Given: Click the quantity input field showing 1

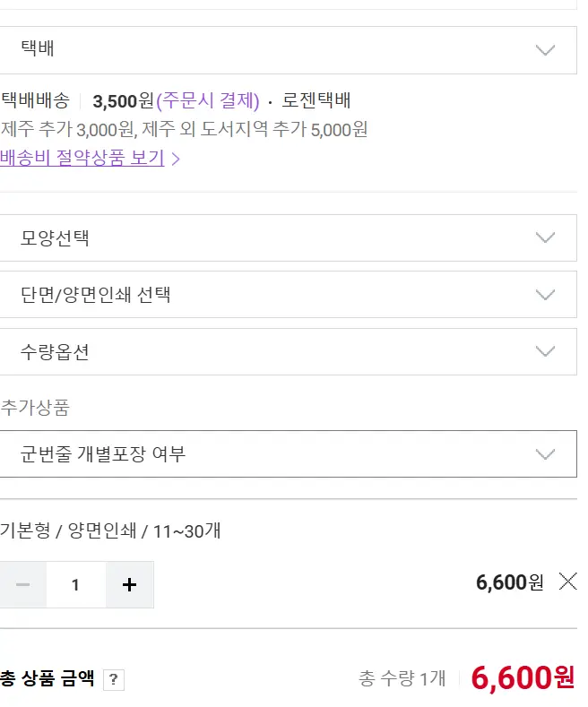Looking at the screenshot, I should tap(76, 585).
